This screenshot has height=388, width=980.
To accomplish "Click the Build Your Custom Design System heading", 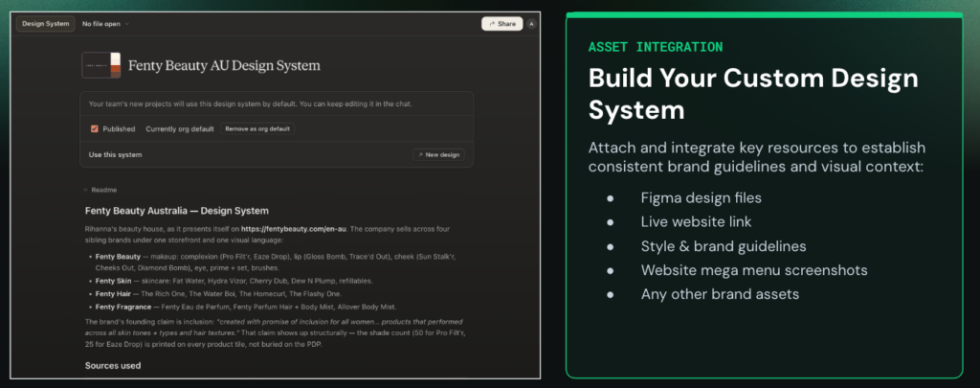I will tap(753, 94).
